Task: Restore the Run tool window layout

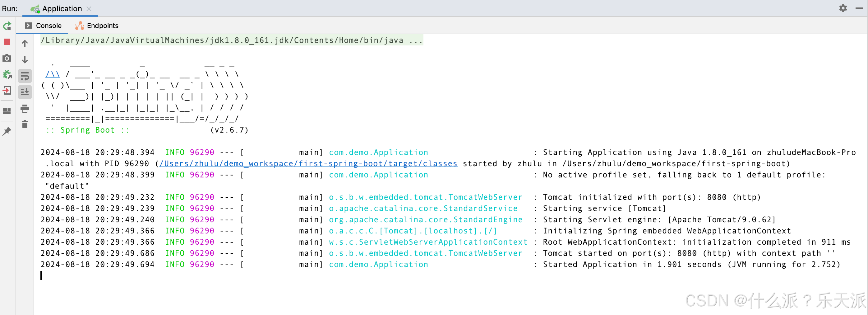Action: (x=7, y=110)
